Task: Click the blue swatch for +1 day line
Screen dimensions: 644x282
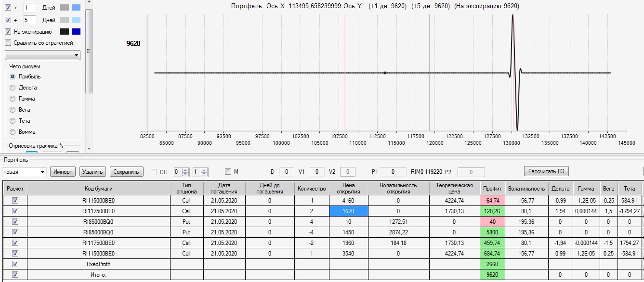Action: point(76,8)
